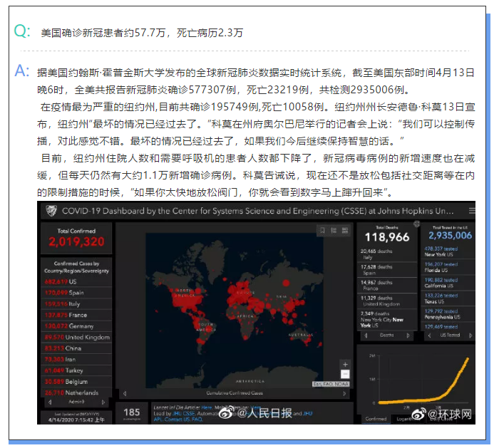
Task: Expand the Total Deaths panel icon
Action: [416, 224]
